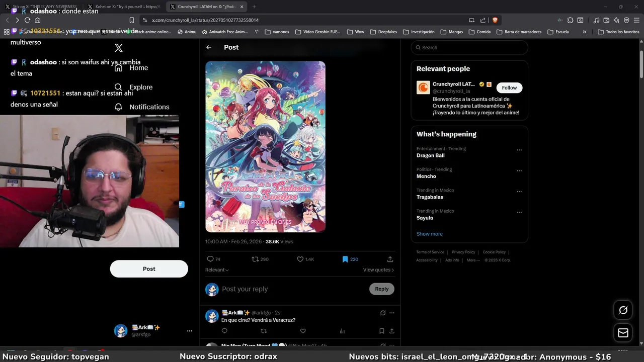
Task: Open the Escuela bookmark folder
Action: pos(558,32)
